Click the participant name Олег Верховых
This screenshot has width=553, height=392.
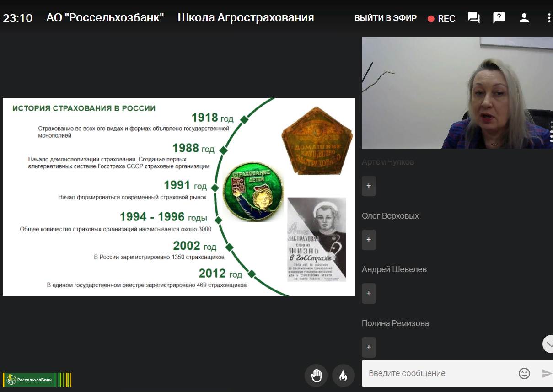click(390, 216)
